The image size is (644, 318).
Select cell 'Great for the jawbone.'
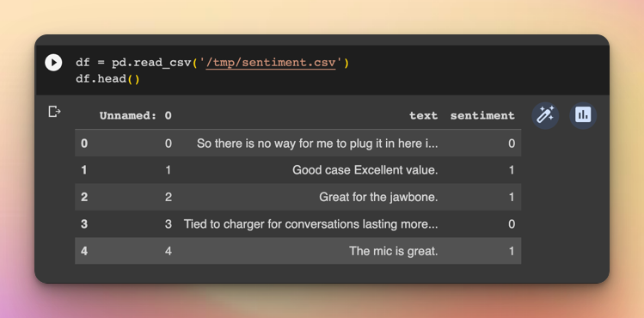[x=378, y=197]
